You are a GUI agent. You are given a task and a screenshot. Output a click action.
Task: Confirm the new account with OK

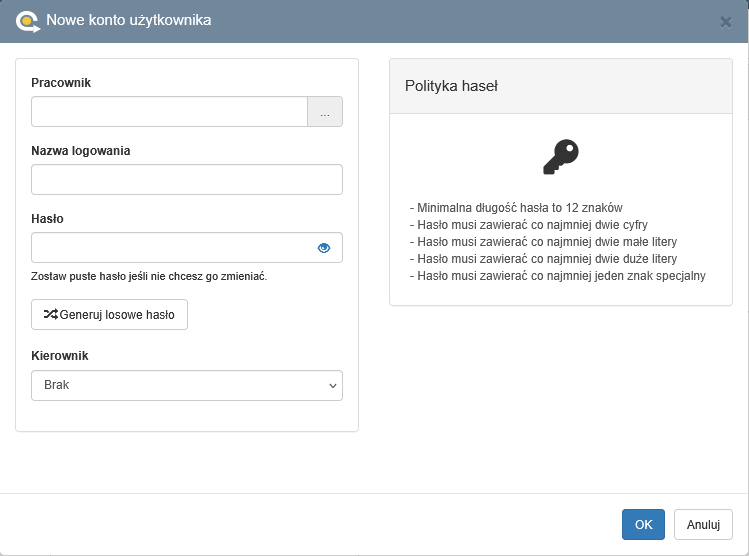click(x=643, y=525)
